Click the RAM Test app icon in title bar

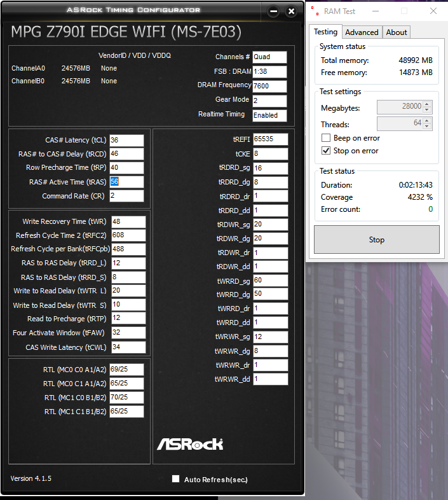[x=315, y=11]
